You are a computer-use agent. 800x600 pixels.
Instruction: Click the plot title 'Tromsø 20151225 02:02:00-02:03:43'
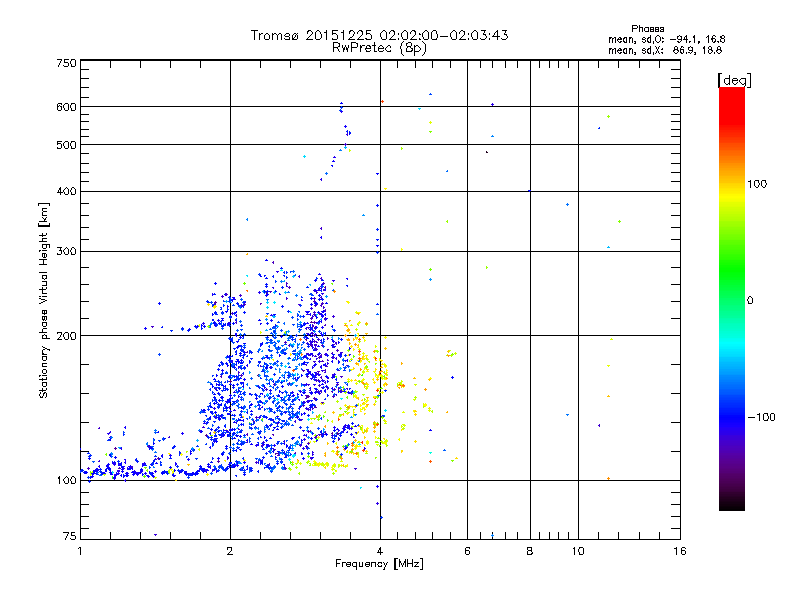coord(379,35)
